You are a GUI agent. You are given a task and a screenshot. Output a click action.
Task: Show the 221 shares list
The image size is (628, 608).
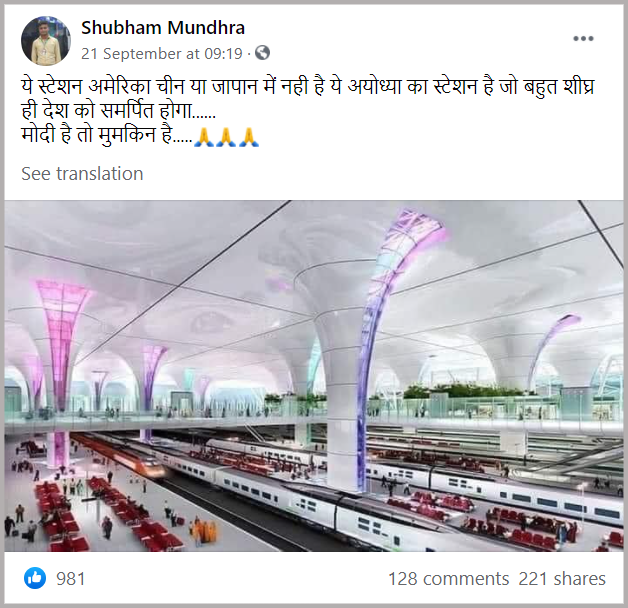click(562, 579)
